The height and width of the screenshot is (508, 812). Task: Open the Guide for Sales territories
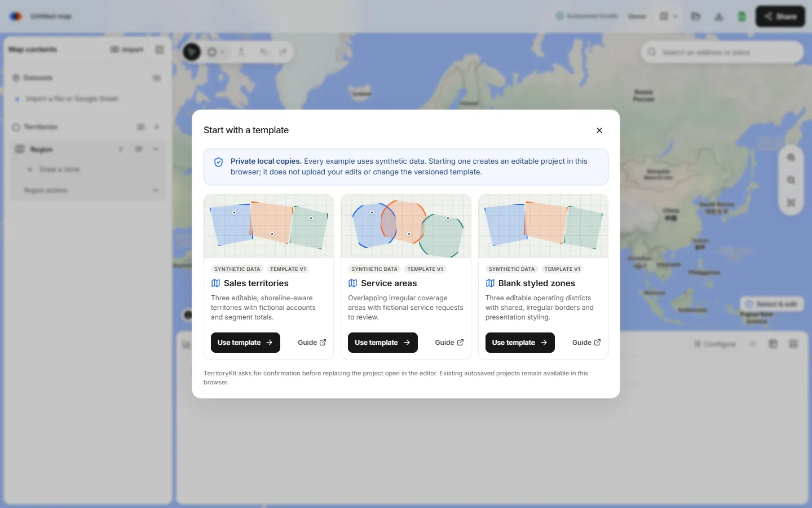pos(312,343)
